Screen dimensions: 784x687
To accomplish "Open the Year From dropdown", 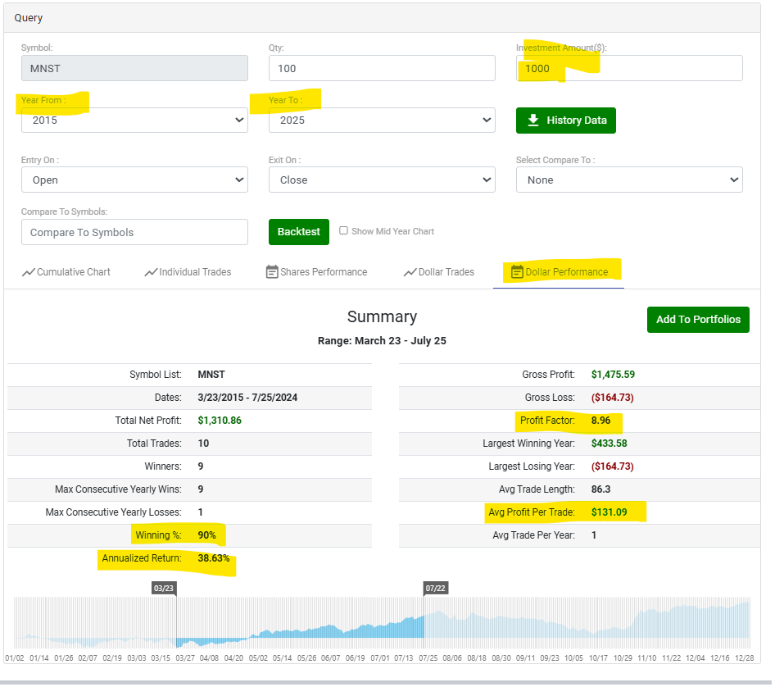I will (134, 120).
